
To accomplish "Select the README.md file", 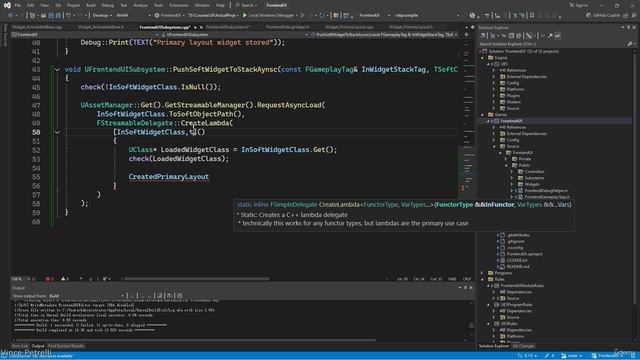I will [x=518, y=267].
